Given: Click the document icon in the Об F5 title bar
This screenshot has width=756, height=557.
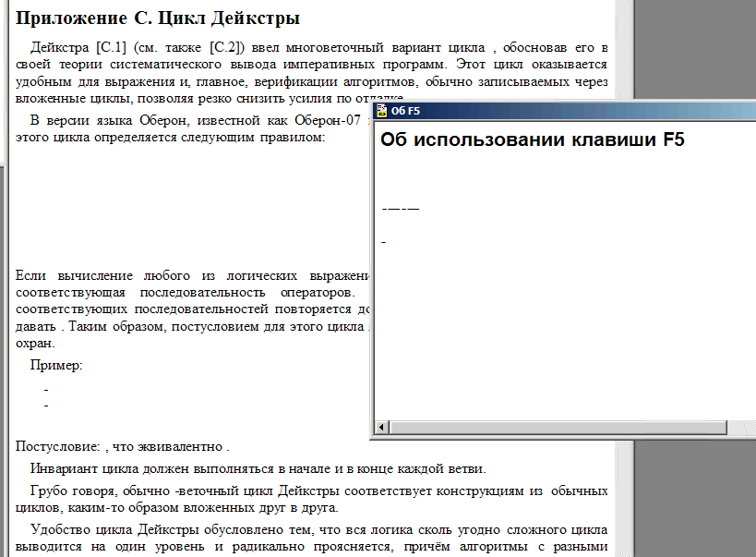Looking at the screenshot, I should [x=380, y=112].
